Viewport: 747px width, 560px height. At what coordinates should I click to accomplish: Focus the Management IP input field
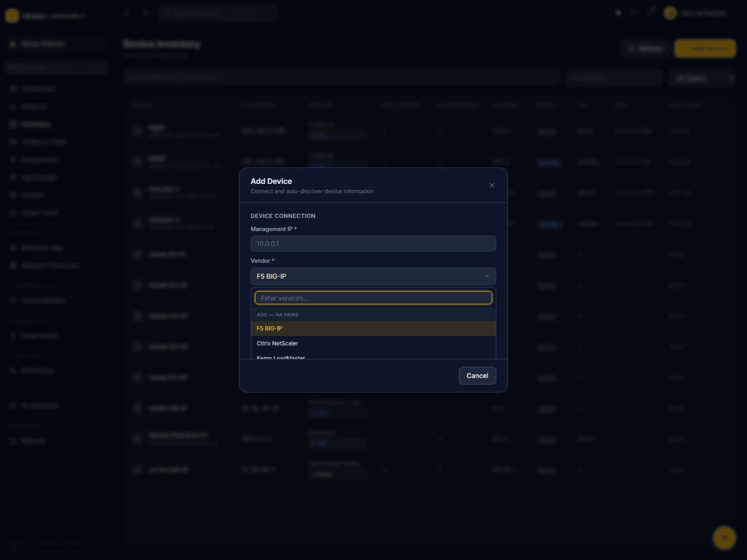(x=373, y=244)
